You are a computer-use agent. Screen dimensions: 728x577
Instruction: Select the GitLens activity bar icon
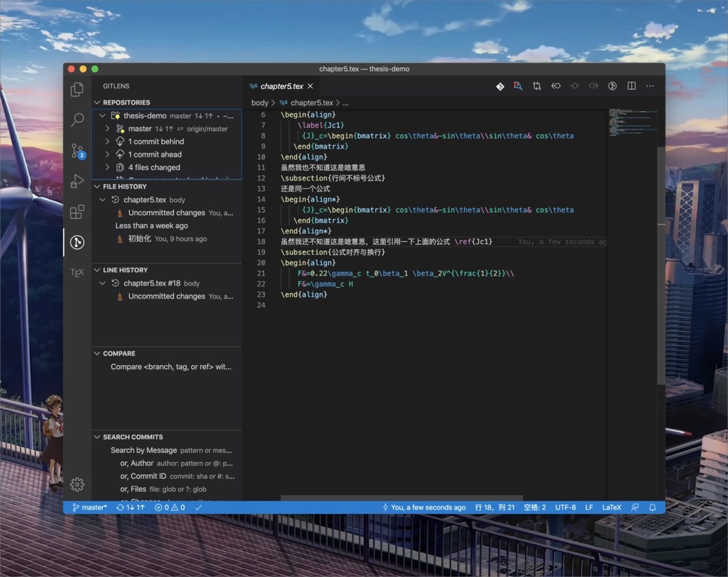77,242
